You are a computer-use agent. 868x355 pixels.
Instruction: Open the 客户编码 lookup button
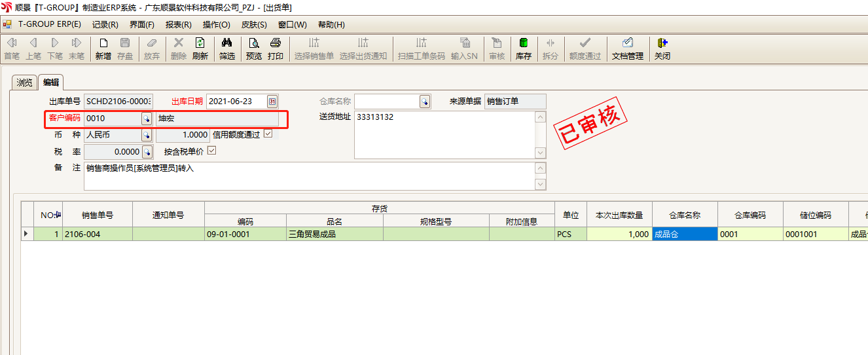[x=147, y=119]
